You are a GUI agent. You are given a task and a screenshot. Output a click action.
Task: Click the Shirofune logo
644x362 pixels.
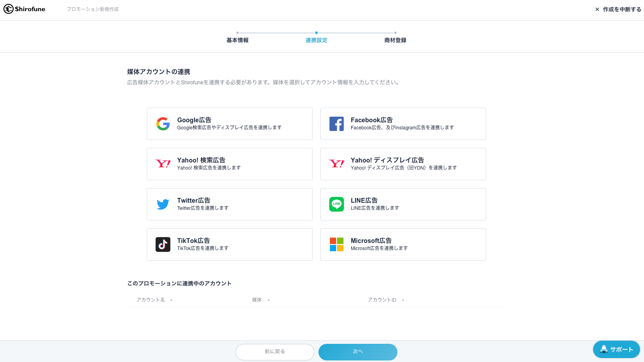[x=24, y=9]
